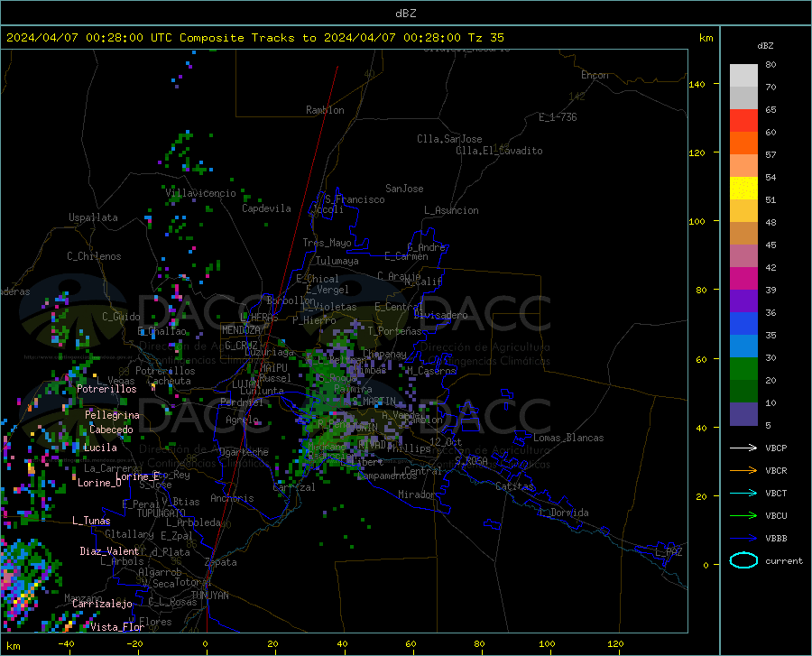Click the Pellegrina pink label
Screen dimensions: 812x656
click(x=113, y=415)
